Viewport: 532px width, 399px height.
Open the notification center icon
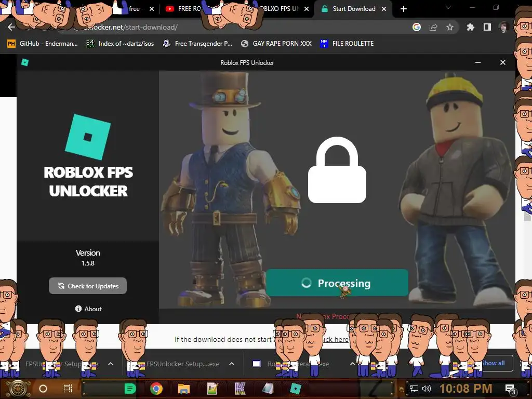(x=510, y=389)
